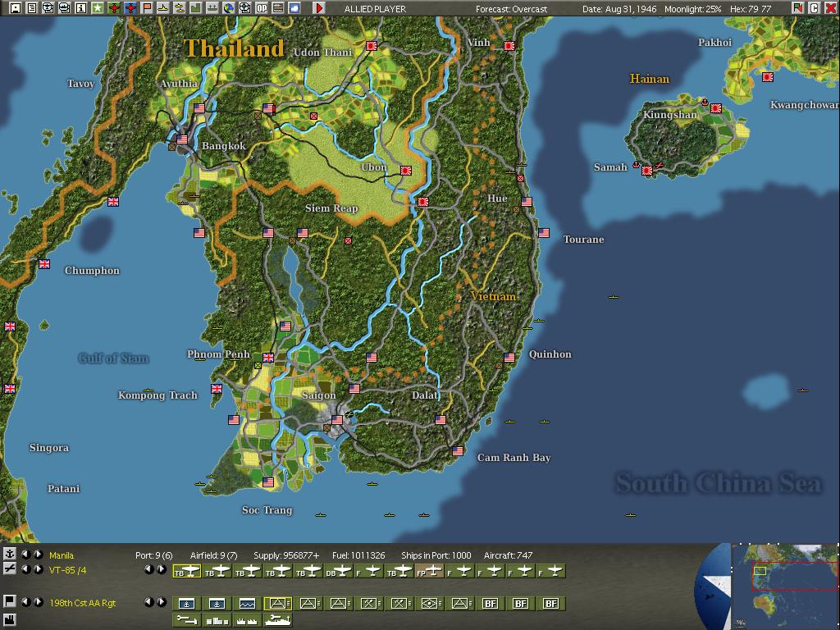Open the OP operations report icon
Image resolution: width=840 pixels, height=630 pixels.
coord(262,8)
